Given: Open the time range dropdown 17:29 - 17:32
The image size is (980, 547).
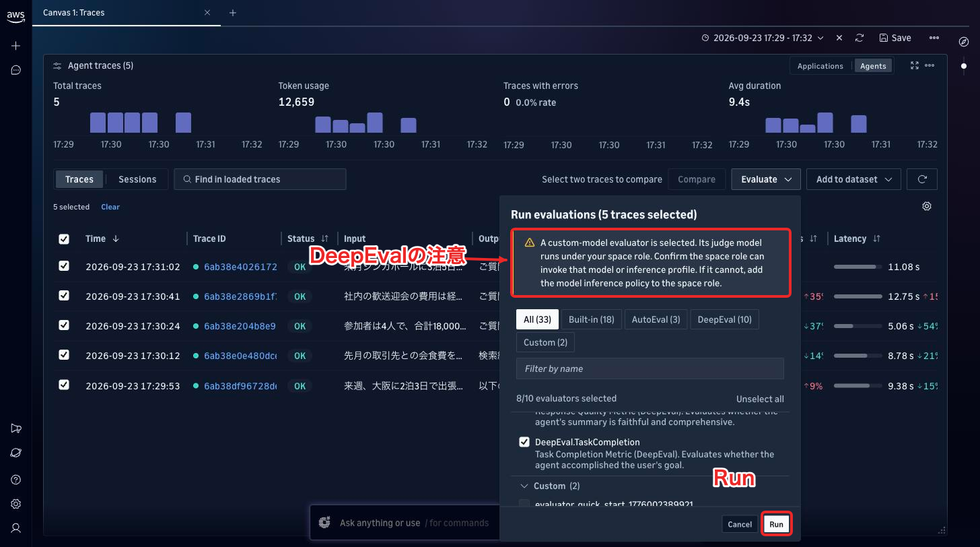Looking at the screenshot, I should point(763,38).
